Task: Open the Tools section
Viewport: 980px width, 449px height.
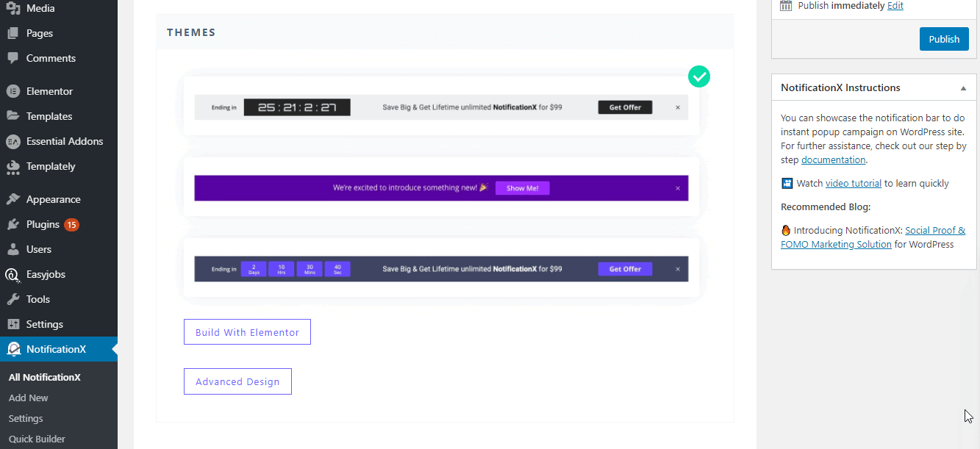Action: pos(37,298)
